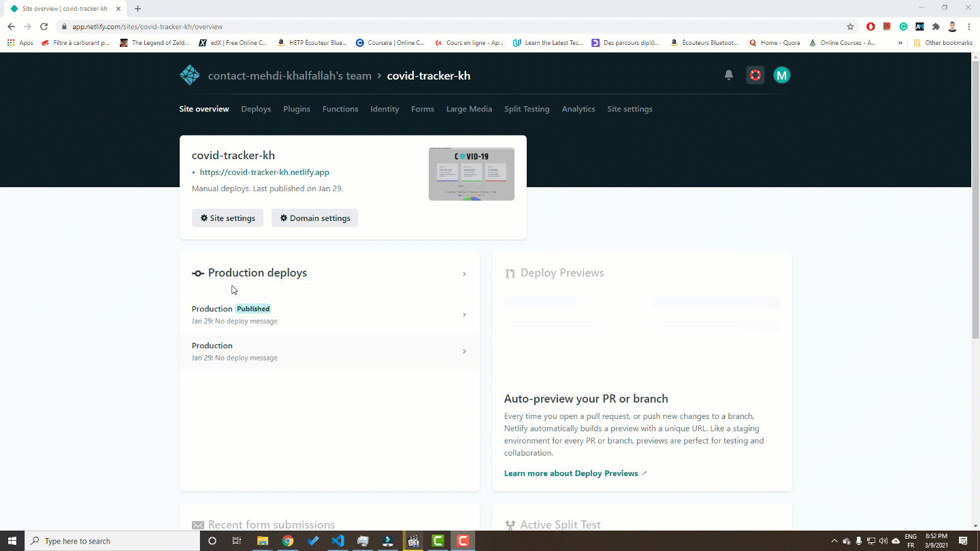980x551 pixels.
Task: Go to contact-mehdi-khalfallah's team breadcrumb
Action: [290, 76]
